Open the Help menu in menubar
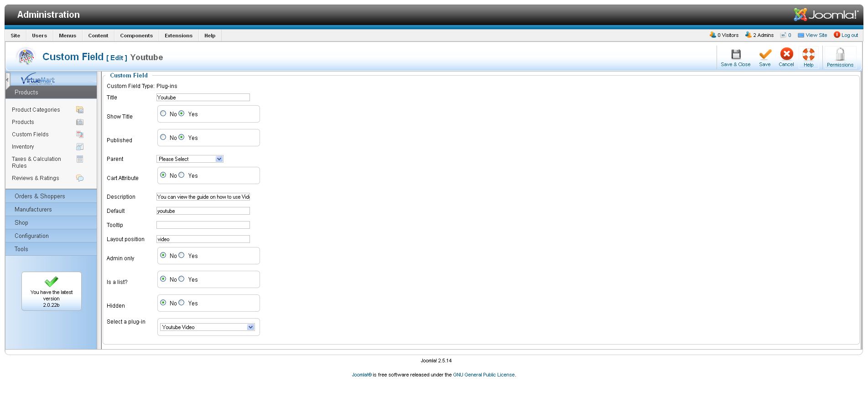The height and width of the screenshot is (402, 868). coord(210,36)
